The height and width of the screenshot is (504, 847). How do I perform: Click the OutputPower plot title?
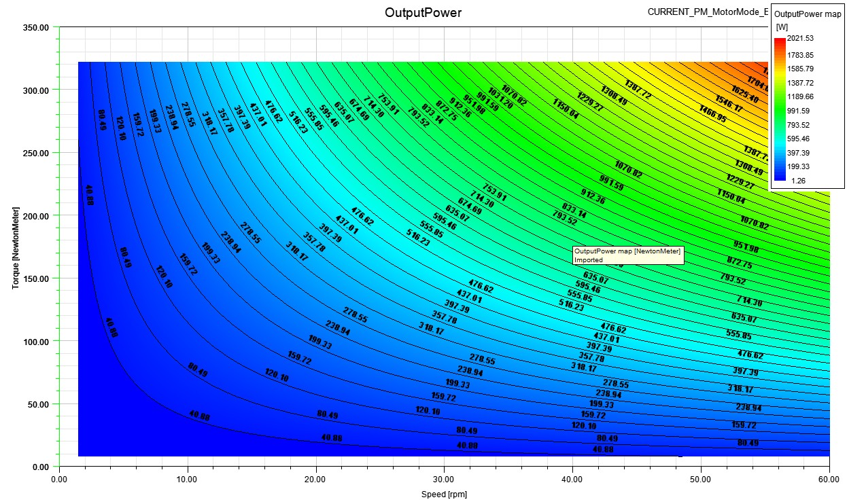point(423,12)
